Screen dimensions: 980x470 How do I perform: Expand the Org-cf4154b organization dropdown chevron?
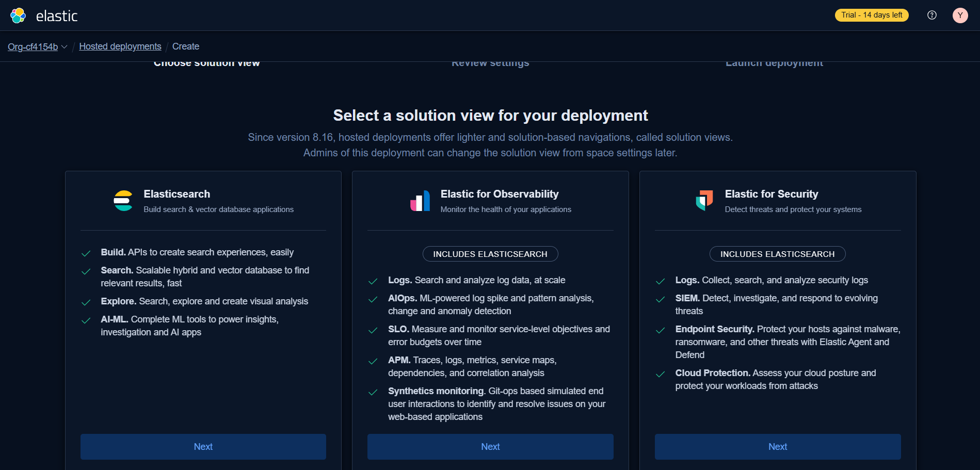click(65, 46)
